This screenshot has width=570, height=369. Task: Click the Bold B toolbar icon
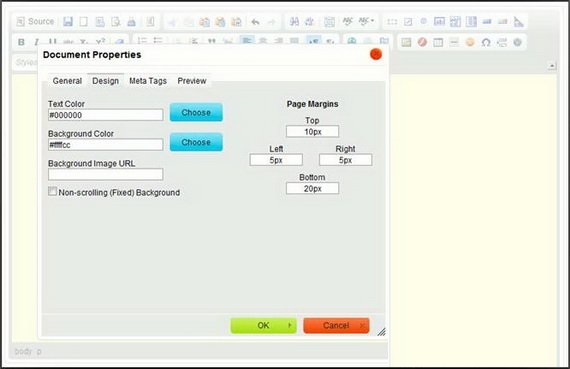[21, 42]
